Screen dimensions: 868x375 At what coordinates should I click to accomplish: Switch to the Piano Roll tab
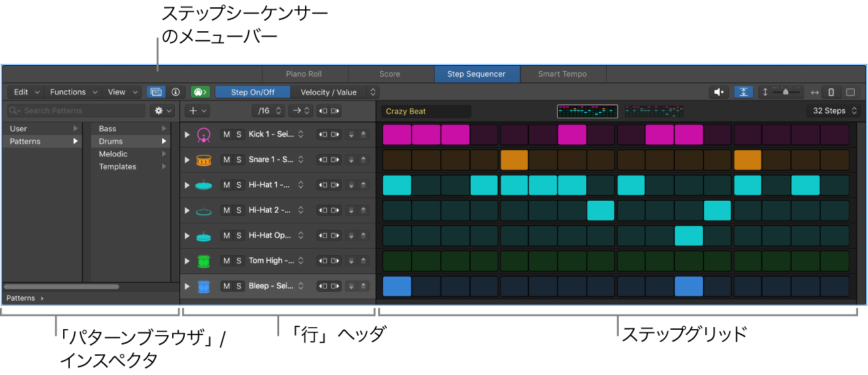pyautogui.click(x=304, y=74)
